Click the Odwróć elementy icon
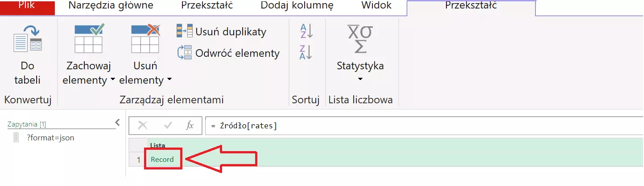 point(185,53)
